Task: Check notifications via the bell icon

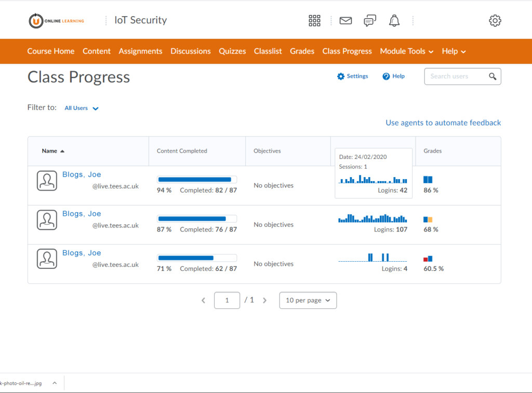Action: coord(394,20)
